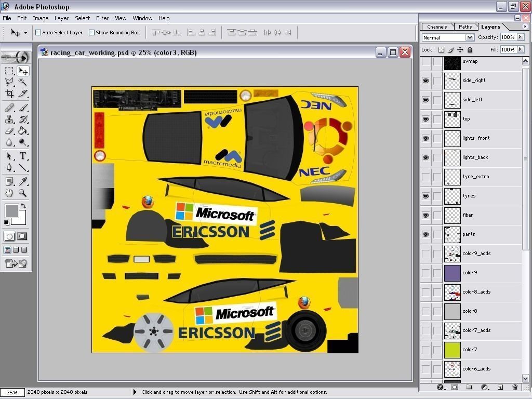The image size is (532, 399).
Task: Create a new layer set folder
Action: [469, 387]
